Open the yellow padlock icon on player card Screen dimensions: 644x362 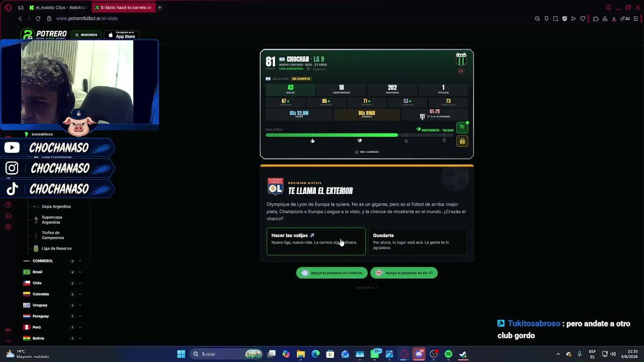(462, 141)
